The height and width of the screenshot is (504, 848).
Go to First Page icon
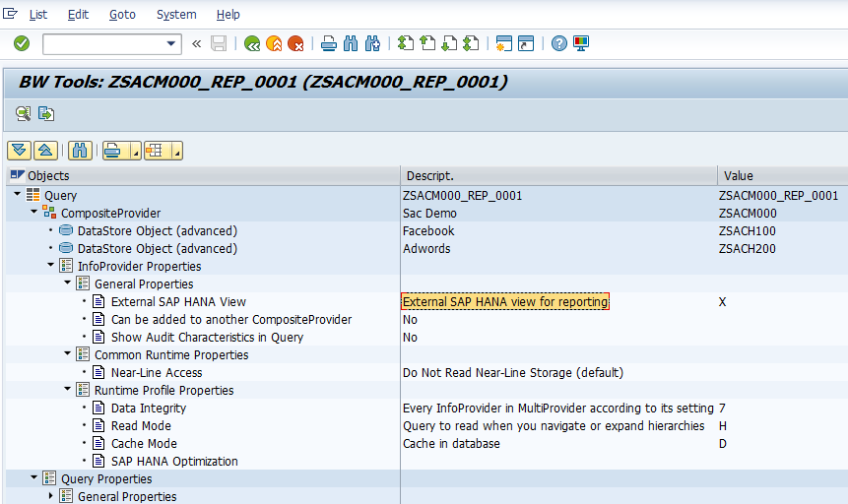(x=406, y=43)
